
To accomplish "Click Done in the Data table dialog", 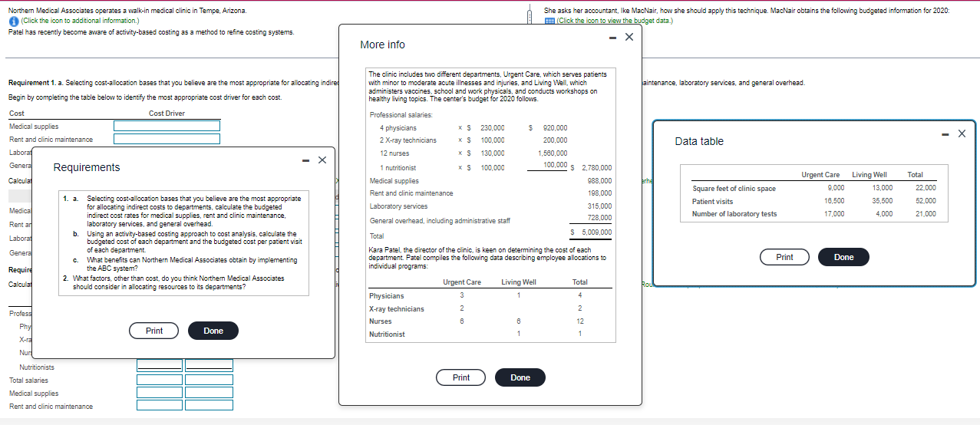I will click(x=844, y=257).
